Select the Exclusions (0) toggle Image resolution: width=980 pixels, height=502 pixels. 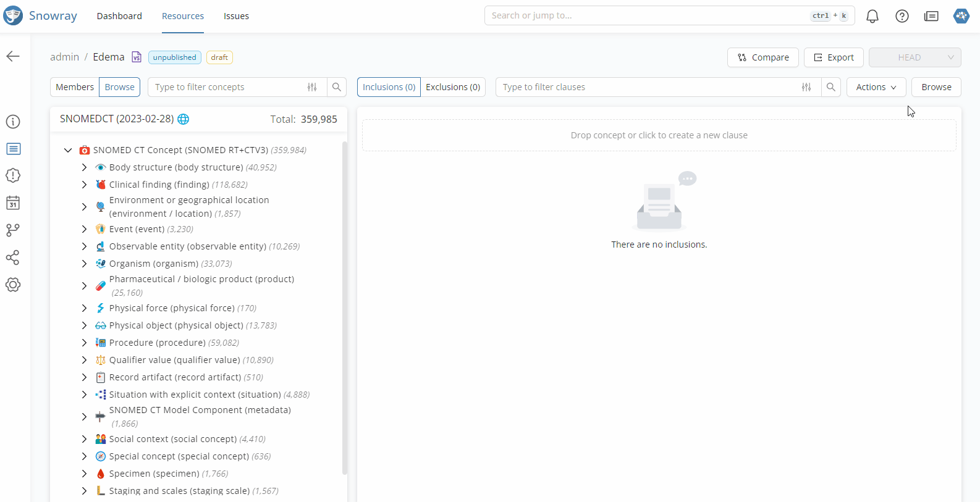pyautogui.click(x=452, y=87)
